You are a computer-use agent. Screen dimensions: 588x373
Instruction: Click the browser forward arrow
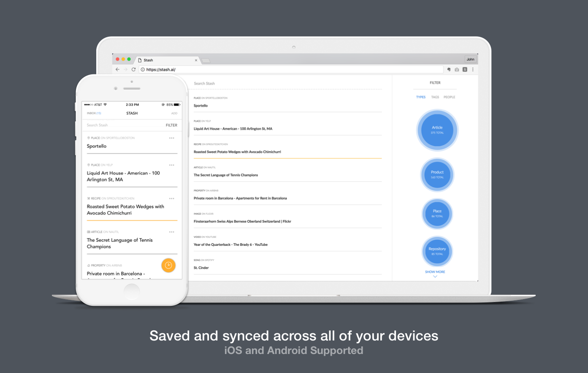125,69
